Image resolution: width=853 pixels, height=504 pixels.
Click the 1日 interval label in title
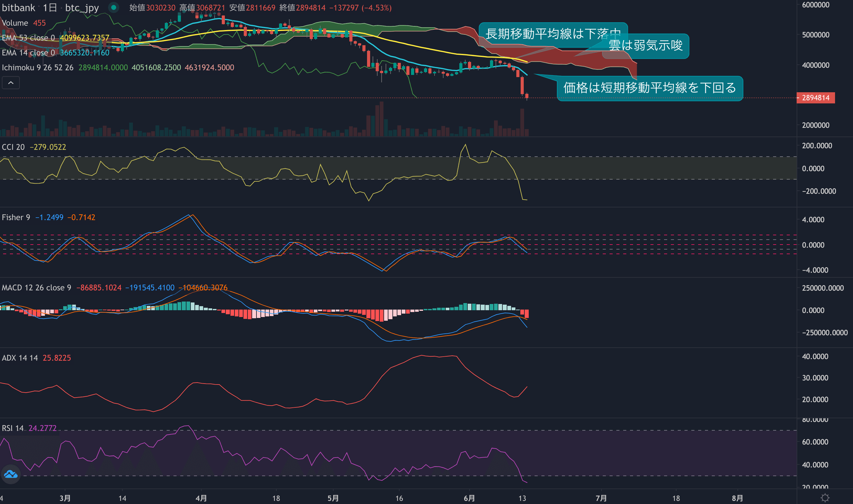click(50, 7)
